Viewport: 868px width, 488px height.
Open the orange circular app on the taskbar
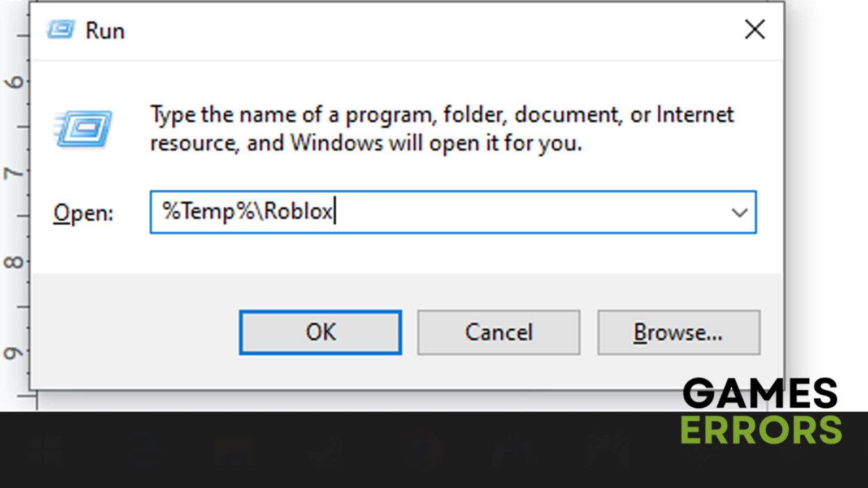(421, 449)
